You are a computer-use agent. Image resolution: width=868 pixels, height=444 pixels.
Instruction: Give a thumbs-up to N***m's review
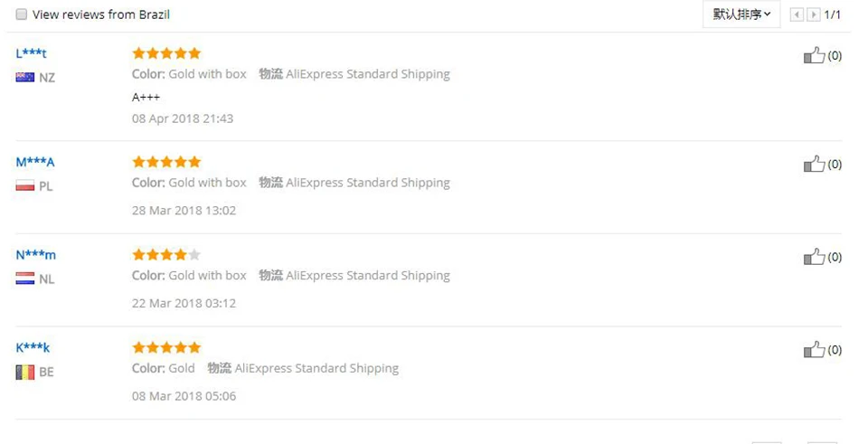[814, 257]
